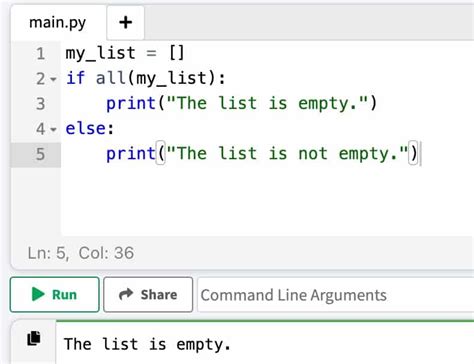Run the Python program
The height and width of the screenshot is (364, 474).
(55, 294)
